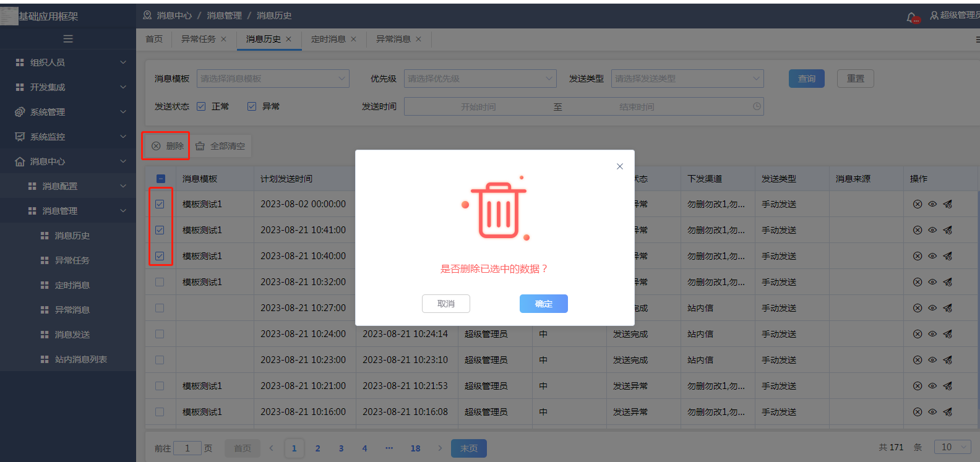Confirm deletion with the 确定 button
Viewport: 980px width, 462px height.
point(544,304)
